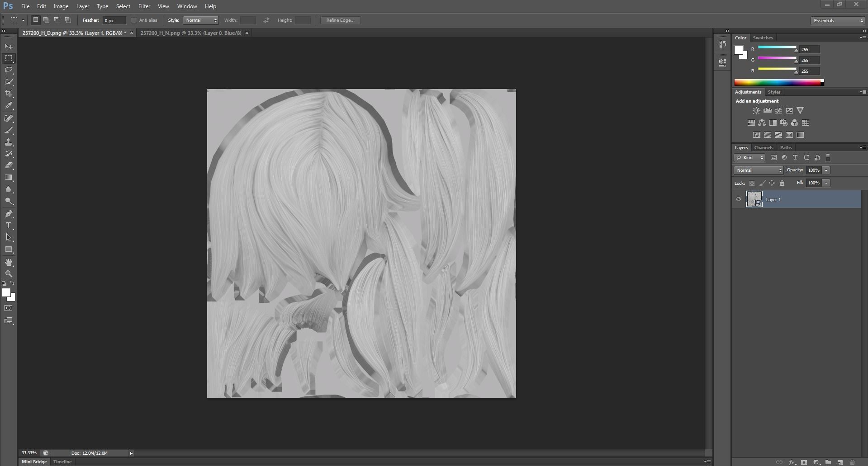Image resolution: width=868 pixels, height=466 pixels.
Task: Hide Layer 1 using eye icon
Action: pyautogui.click(x=739, y=199)
